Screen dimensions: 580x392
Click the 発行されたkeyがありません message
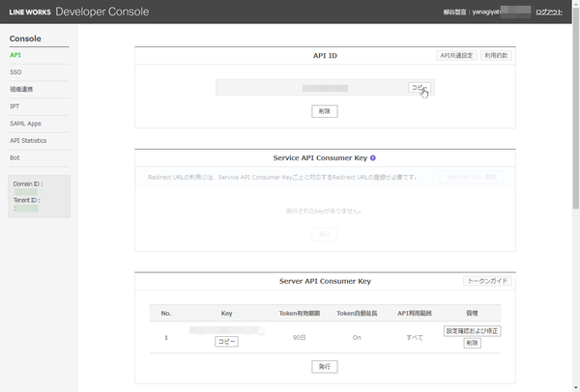[x=324, y=211]
